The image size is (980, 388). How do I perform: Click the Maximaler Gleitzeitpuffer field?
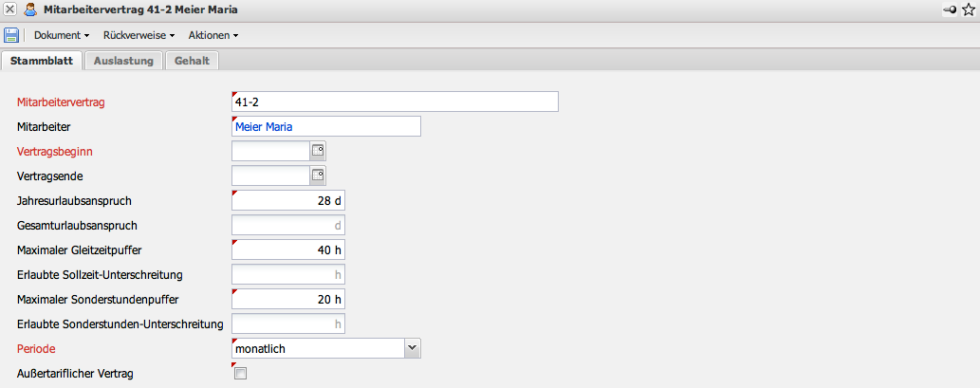(288, 249)
